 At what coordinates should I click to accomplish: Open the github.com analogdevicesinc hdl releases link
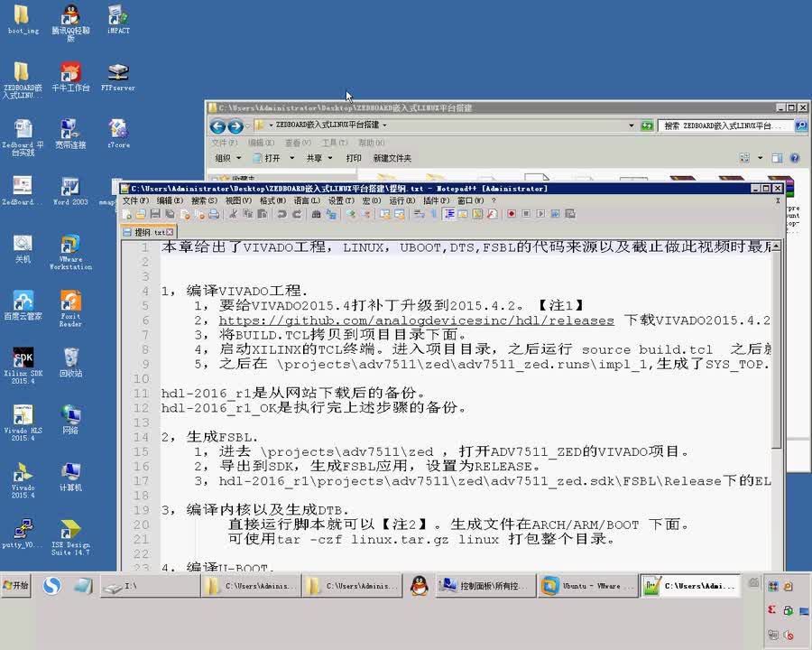pos(416,320)
